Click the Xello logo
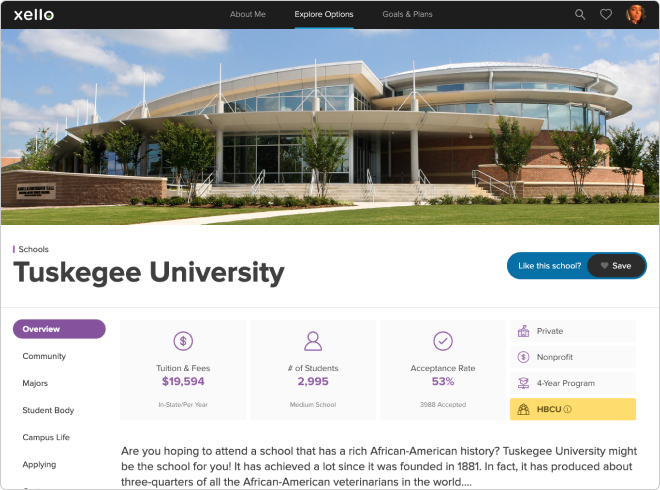Screen dimensions: 660x490 (34, 14)
